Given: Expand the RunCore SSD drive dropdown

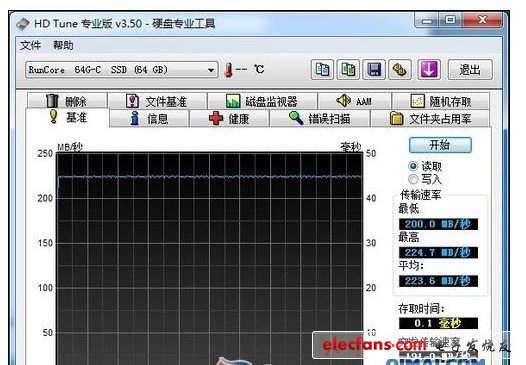Looking at the screenshot, I should (211, 70).
